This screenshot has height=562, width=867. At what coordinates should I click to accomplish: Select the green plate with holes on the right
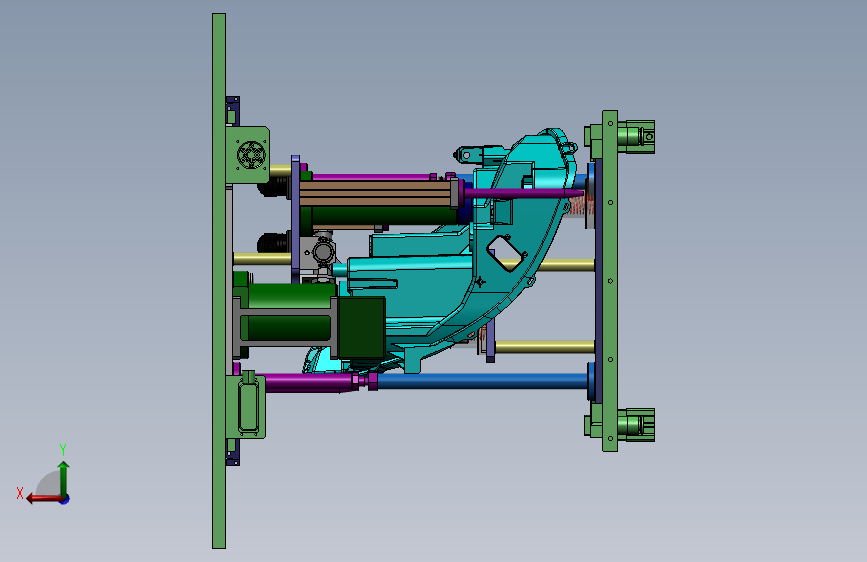coord(610,281)
